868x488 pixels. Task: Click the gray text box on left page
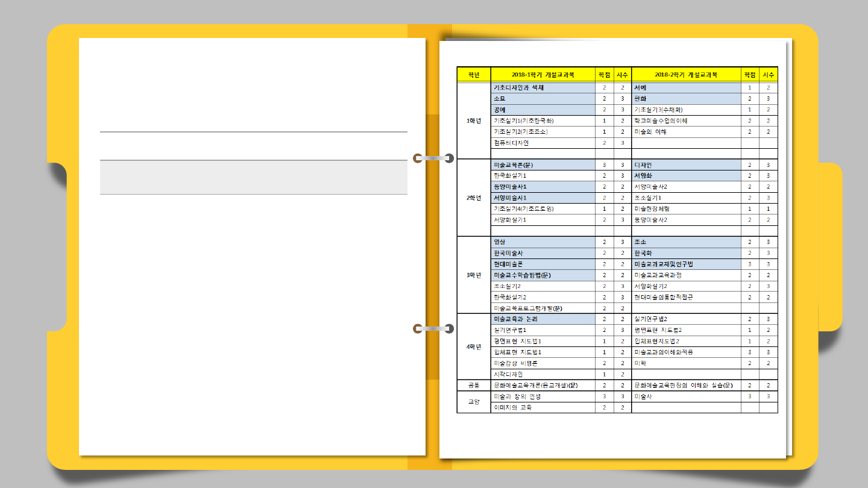click(253, 177)
